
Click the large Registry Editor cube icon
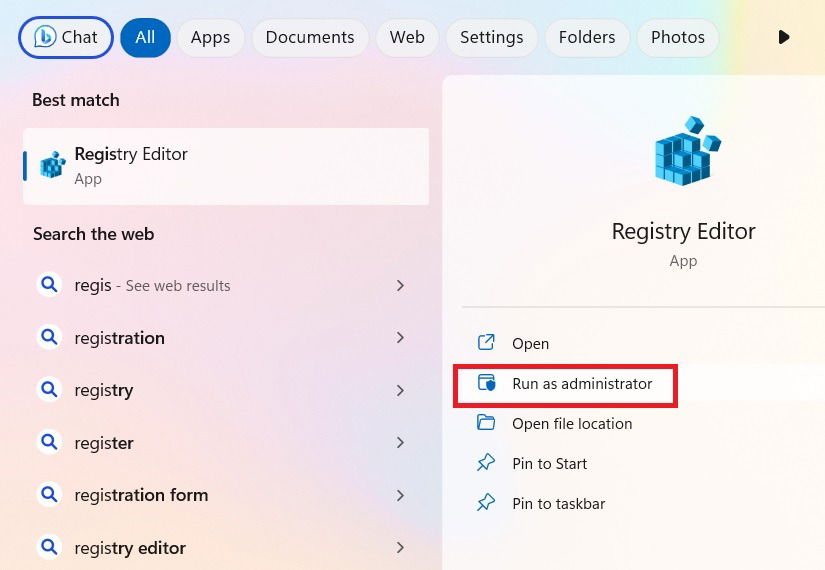(x=687, y=152)
